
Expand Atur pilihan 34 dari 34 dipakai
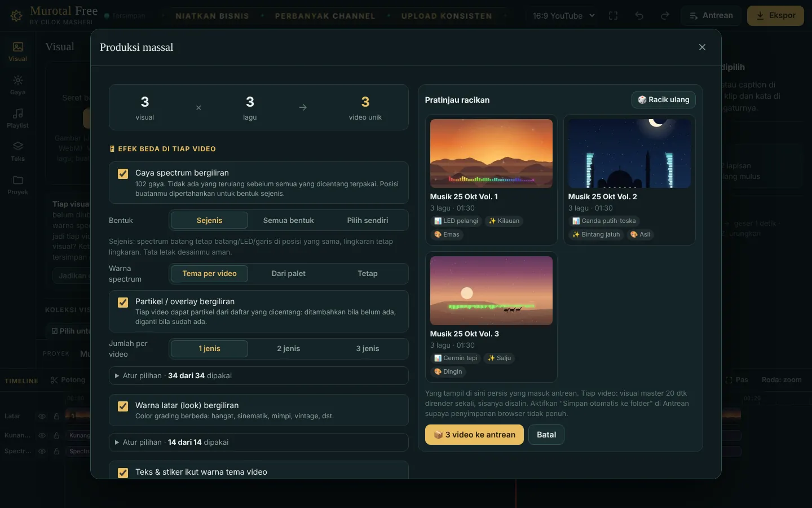(258, 376)
